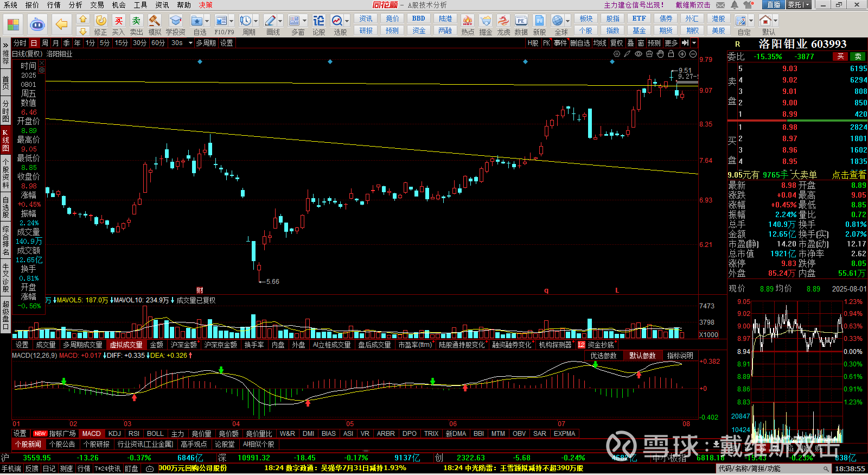Expand the left sidebar double-arrow
868x475 pixels.
click(5, 45)
